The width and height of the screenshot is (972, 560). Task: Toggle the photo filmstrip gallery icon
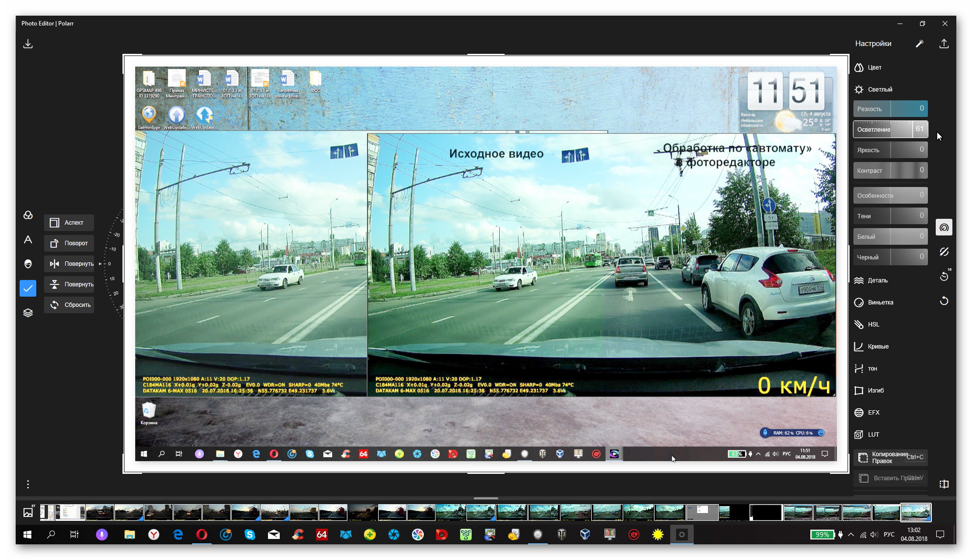click(x=28, y=513)
